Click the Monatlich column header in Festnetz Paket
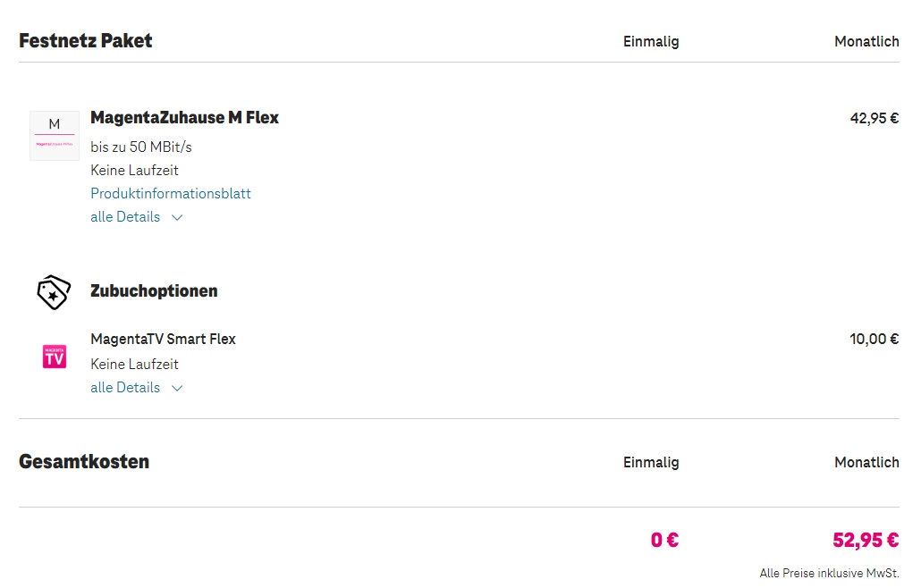The image size is (921, 588). pos(866,42)
